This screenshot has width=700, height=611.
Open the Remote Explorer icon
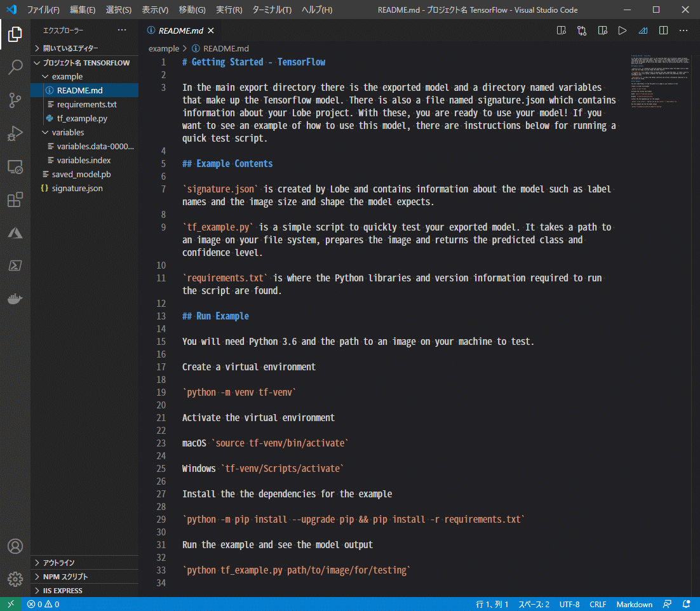tap(15, 167)
